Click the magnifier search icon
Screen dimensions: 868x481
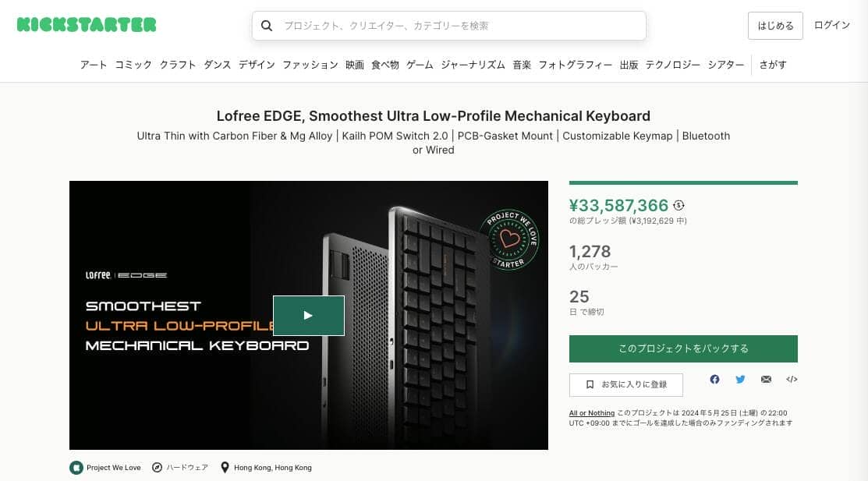click(x=267, y=26)
